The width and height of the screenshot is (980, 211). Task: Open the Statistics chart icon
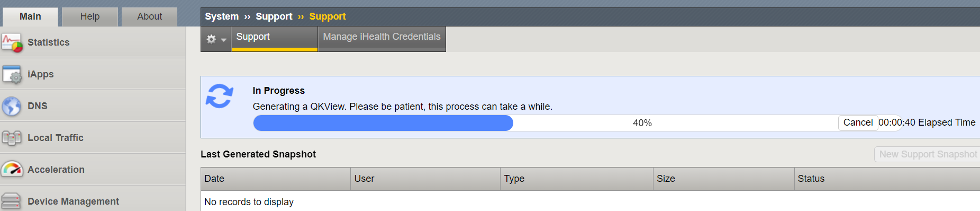point(12,42)
